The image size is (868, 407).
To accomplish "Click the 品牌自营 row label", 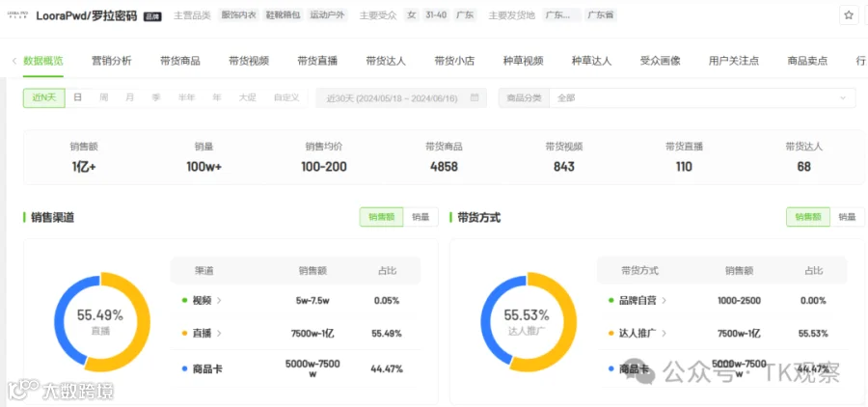I will pyautogui.click(x=637, y=301).
